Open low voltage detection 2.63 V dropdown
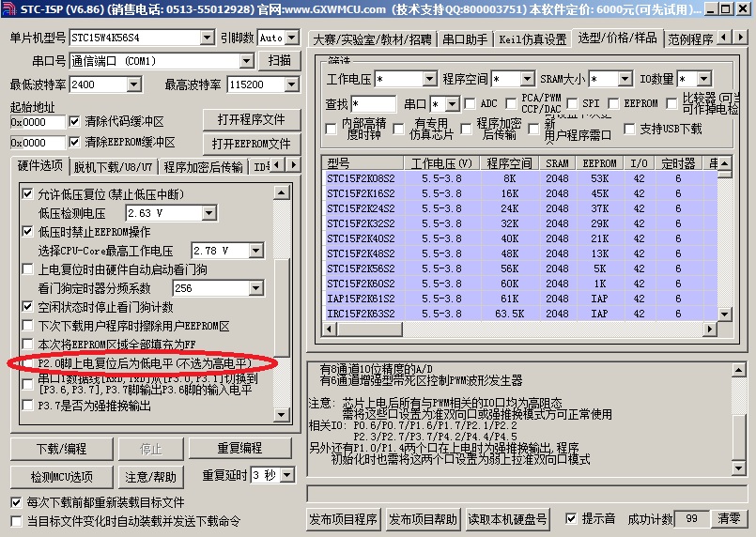756x537 pixels. click(208, 213)
